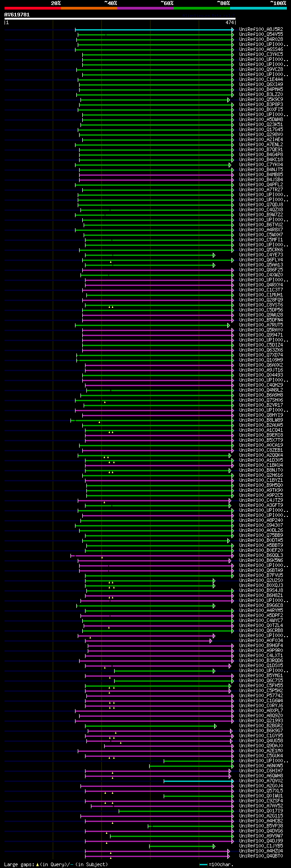Screen dimensions: 291x868
Task: Click the UniRef100_Q1DS05 entry
Action: click(261, 666)
